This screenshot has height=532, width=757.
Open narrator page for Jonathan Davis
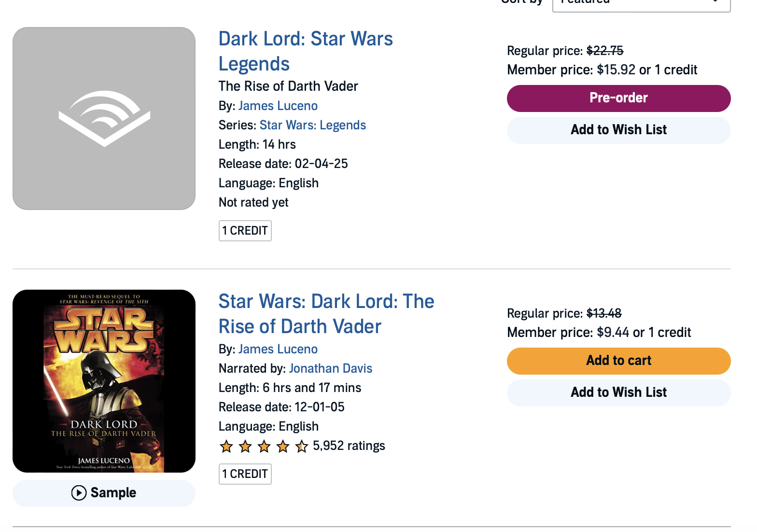click(330, 368)
